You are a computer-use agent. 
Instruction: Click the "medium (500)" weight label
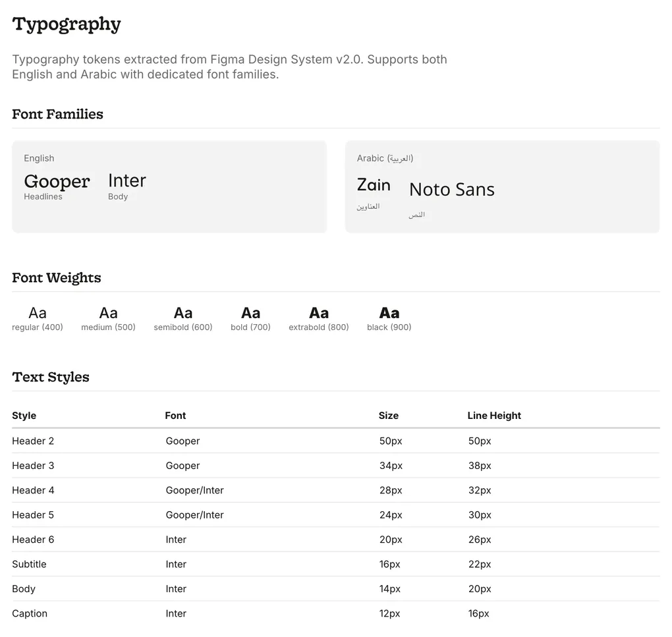(x=109, y=327)
